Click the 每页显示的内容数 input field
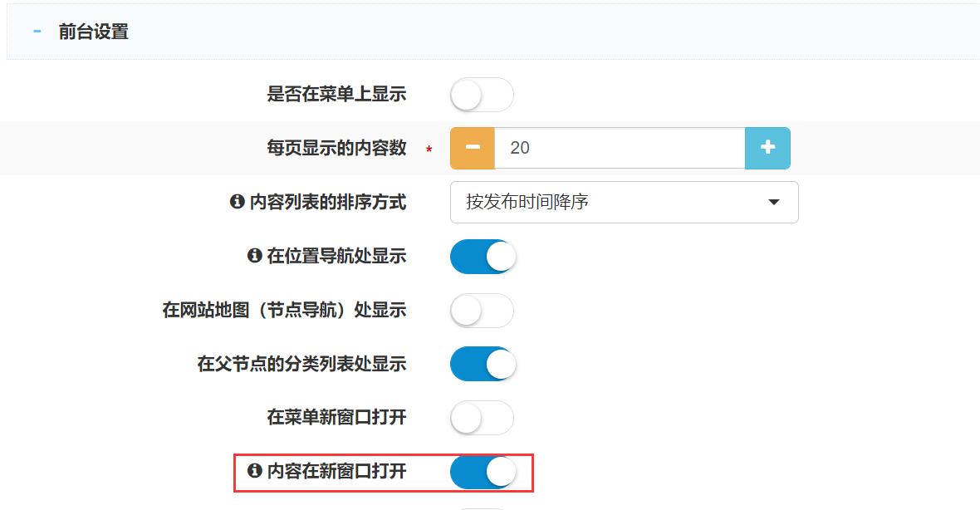 coord(620,148)
